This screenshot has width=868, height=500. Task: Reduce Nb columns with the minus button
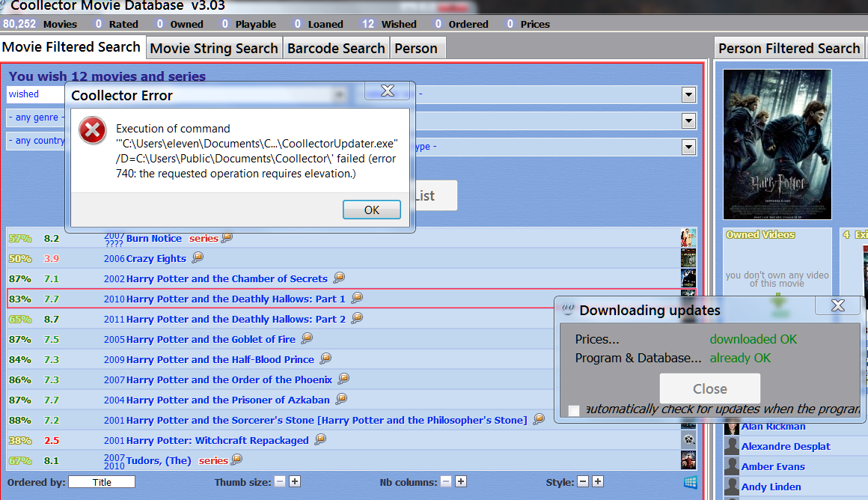(x=446, y=482)
